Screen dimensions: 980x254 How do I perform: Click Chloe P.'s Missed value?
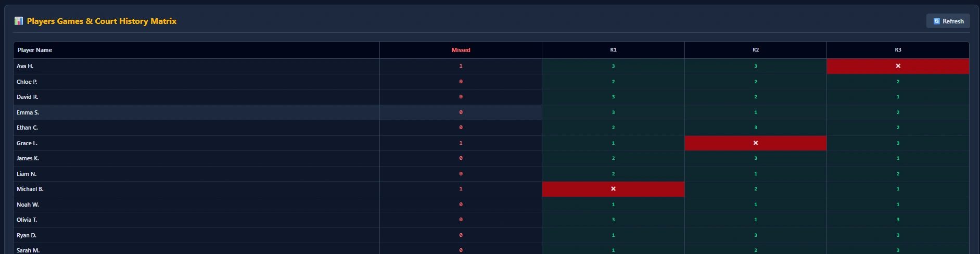coord(461,82)
